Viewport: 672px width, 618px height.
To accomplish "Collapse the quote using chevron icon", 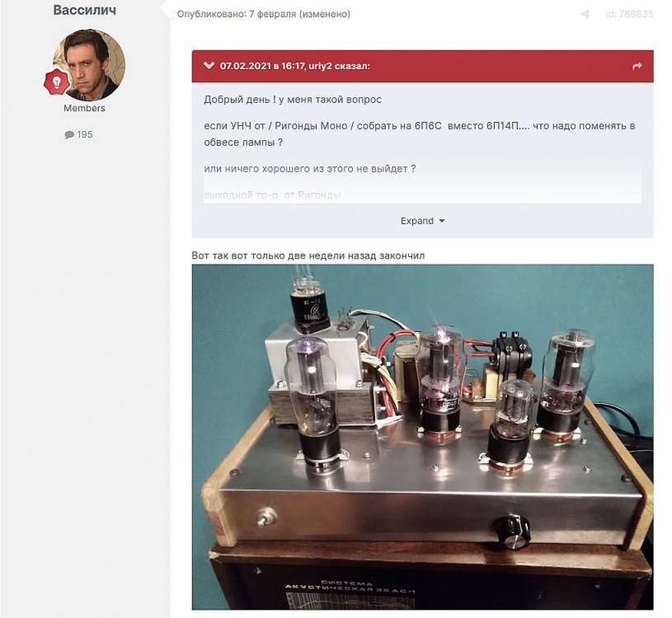I will coord(209,66).
